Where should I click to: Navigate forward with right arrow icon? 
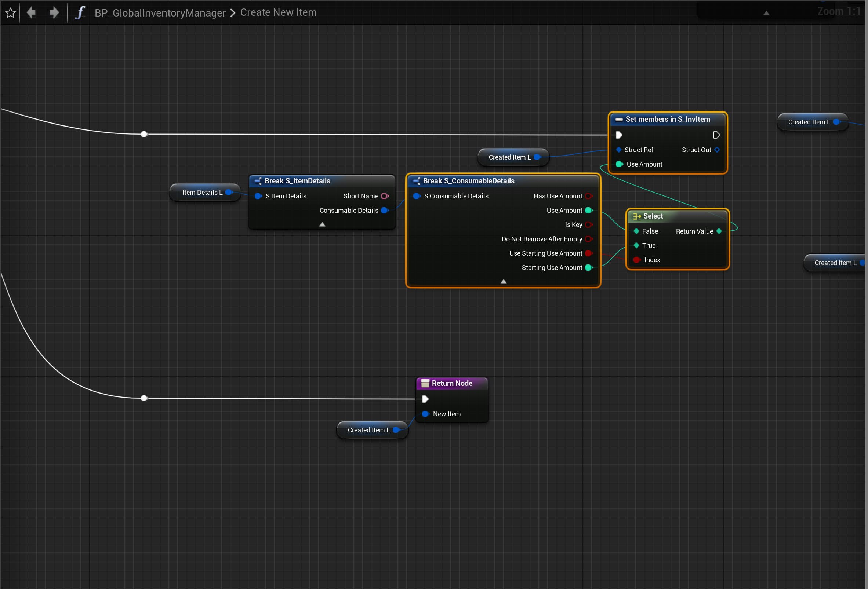point(54,13)
